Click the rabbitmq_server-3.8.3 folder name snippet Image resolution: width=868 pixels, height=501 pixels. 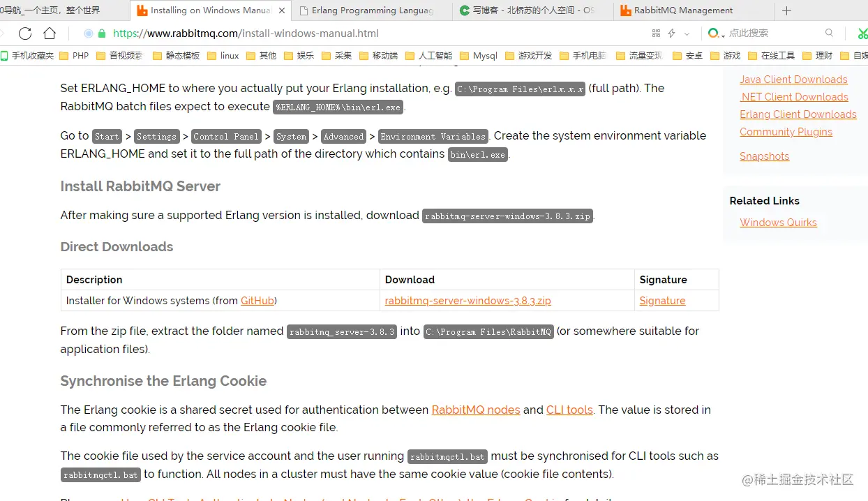tap(342, 332)
